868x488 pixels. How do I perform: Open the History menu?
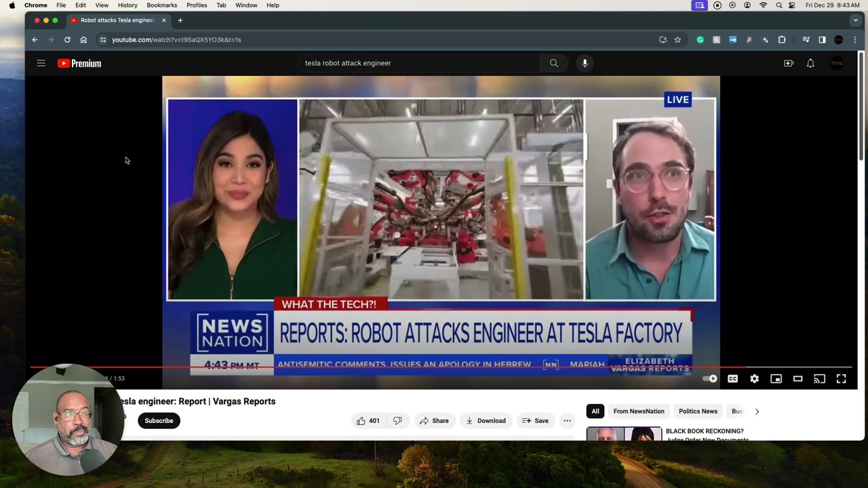[127, 5]
